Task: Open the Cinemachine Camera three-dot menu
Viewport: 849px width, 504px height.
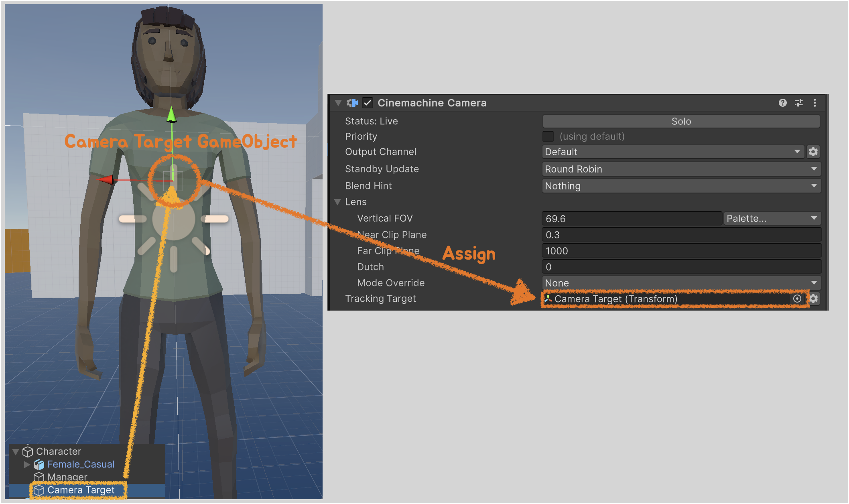Action: click(815, 103)
